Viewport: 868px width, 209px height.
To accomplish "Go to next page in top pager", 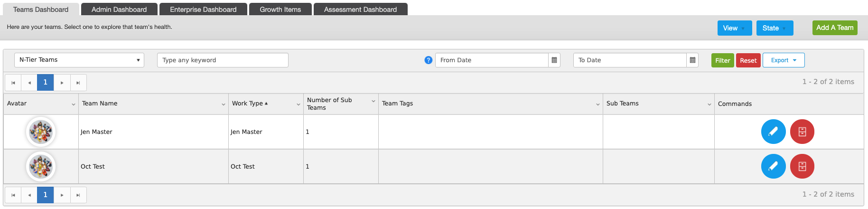I will pos(62,83).
